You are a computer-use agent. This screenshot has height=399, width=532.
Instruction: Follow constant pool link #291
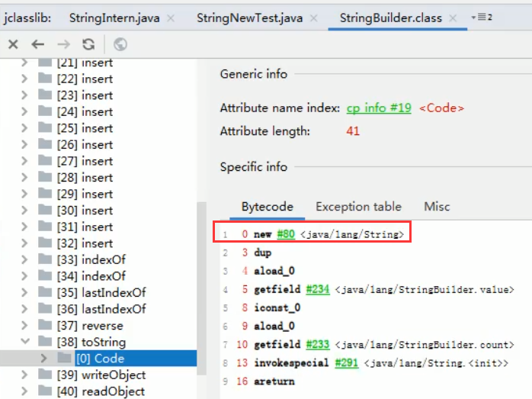(347, 362)
